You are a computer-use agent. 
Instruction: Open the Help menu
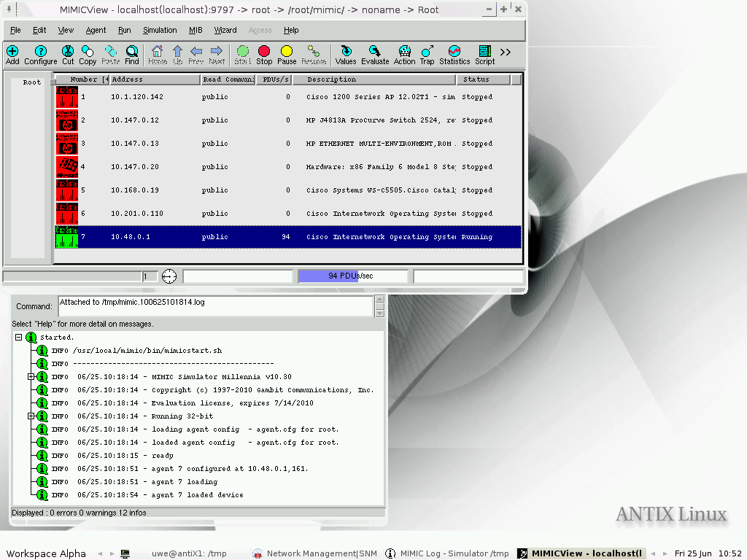[291, 30]
